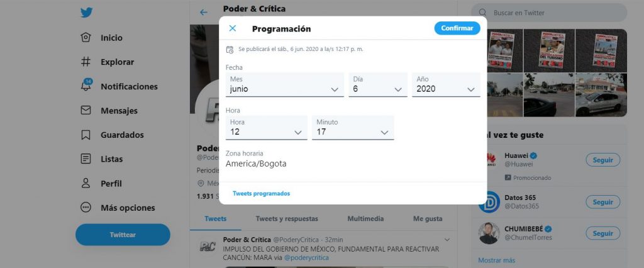Open Mensajes envelope icon
This screenshot has height=268, width=644.
tap(86, 111)
